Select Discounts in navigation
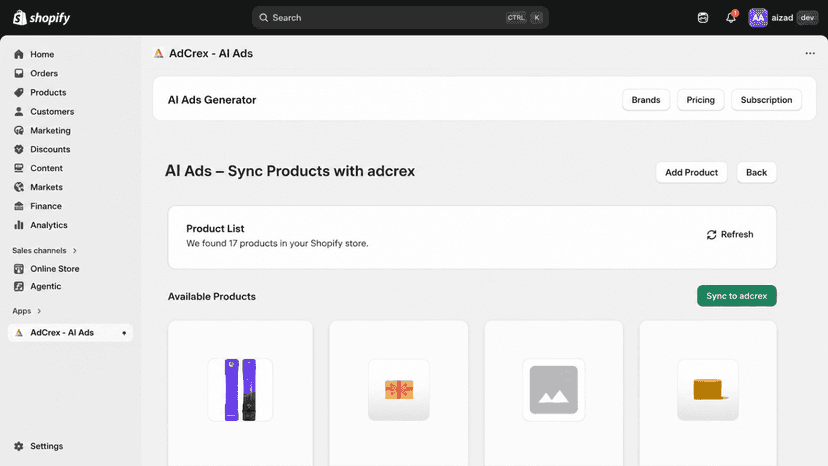 (50, 150)
